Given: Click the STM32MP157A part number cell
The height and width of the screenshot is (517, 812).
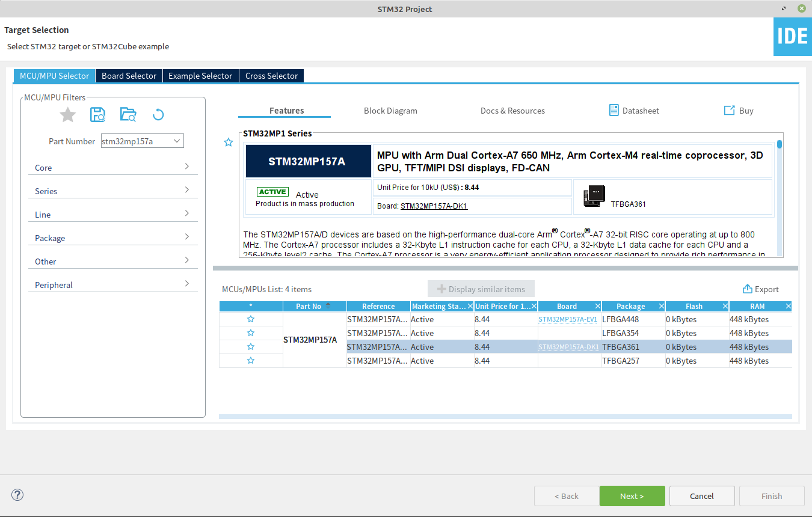Looking at the screenshot, I should coord(315,340).
